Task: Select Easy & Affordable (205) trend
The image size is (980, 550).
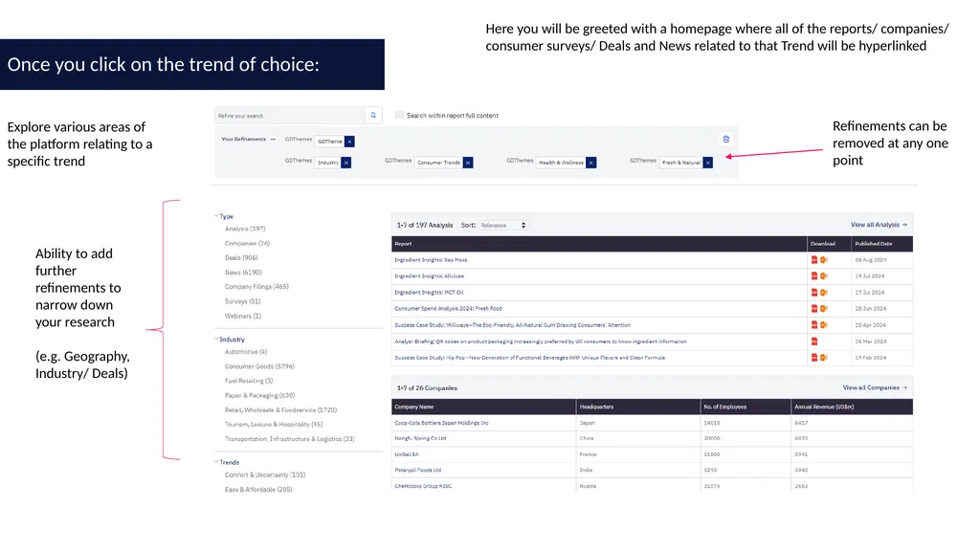Action: click(x=258, y=490)
